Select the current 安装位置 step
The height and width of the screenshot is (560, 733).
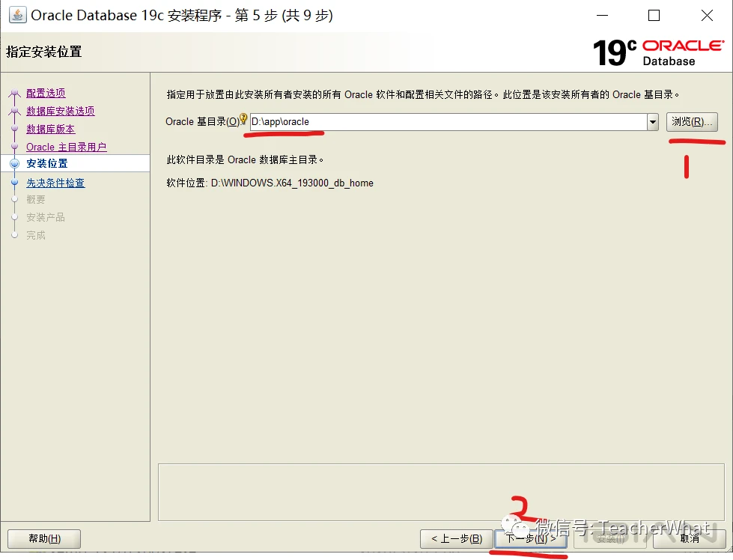coord(46,164)
